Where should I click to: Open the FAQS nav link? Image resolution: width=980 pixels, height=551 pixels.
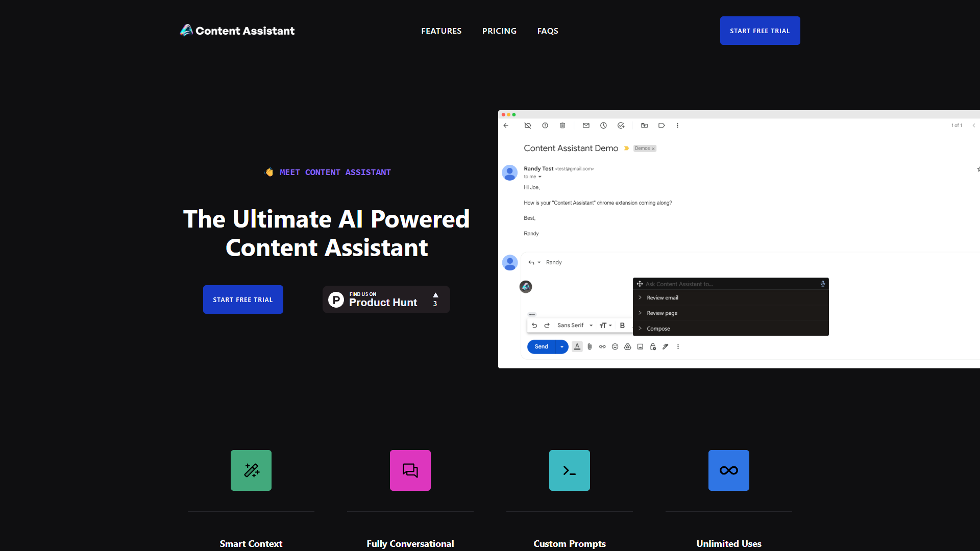coord(548,31)
